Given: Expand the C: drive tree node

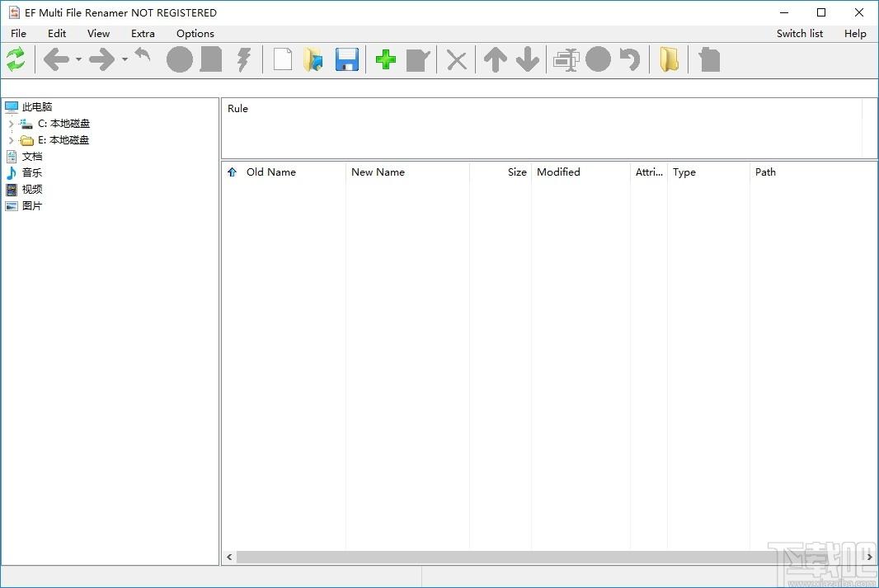Looking at the screenshot, I should click(x=11, y=124).
